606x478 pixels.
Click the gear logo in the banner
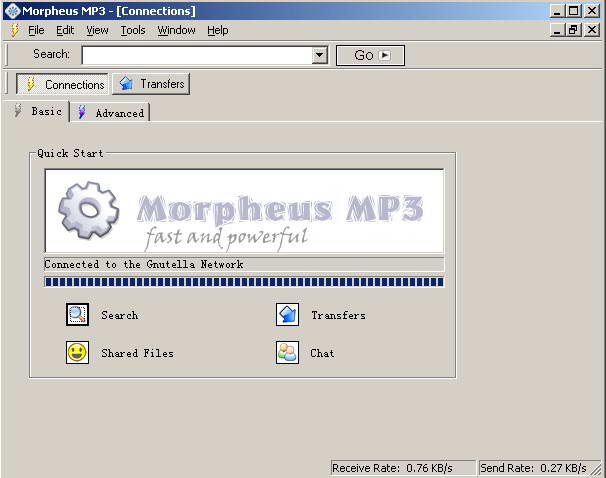tap(89, 210)
